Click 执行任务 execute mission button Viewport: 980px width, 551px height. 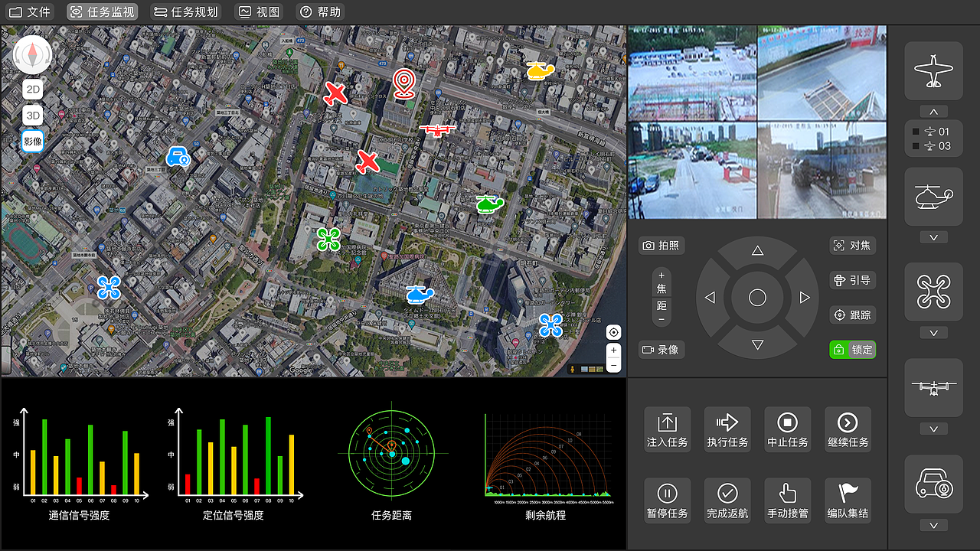pos(727,429)
